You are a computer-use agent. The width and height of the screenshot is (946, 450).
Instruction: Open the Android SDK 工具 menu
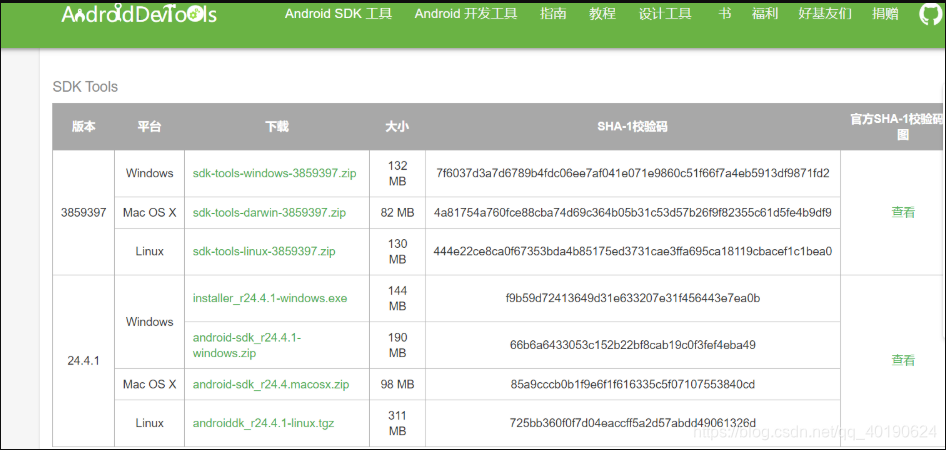[x=338, y=14]
